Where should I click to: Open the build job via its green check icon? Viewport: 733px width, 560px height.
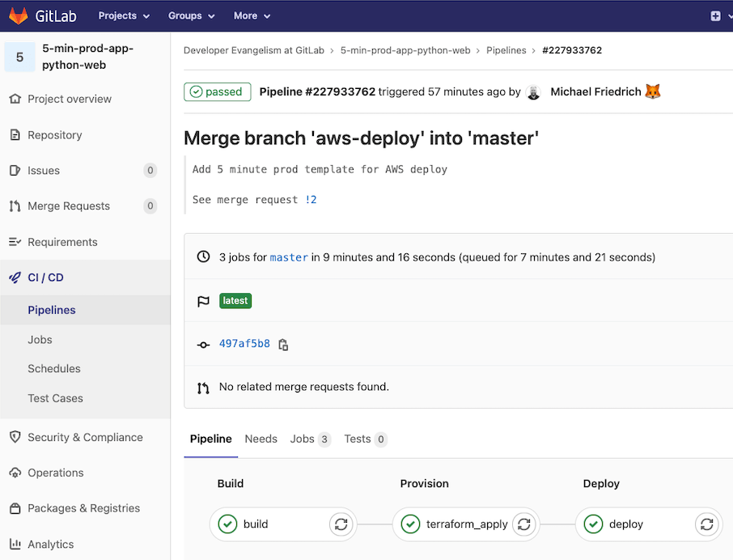point(227,524)
